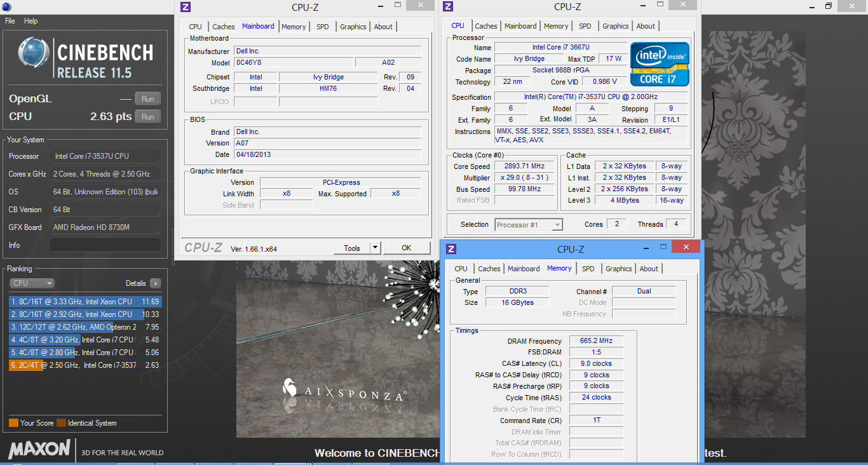Click the Intel Core i7 badge logo

click(x=660, y=64)
